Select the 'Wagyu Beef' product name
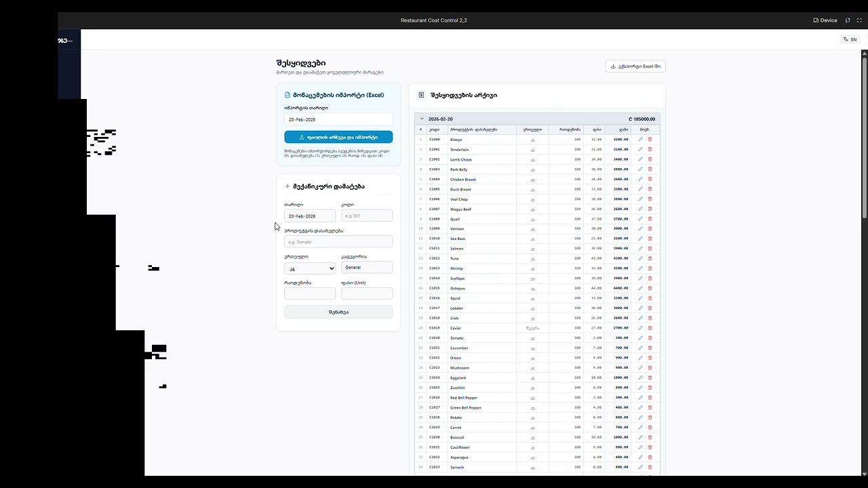The width and height of the screenshot is (868, 488). (x=460, y=209)
